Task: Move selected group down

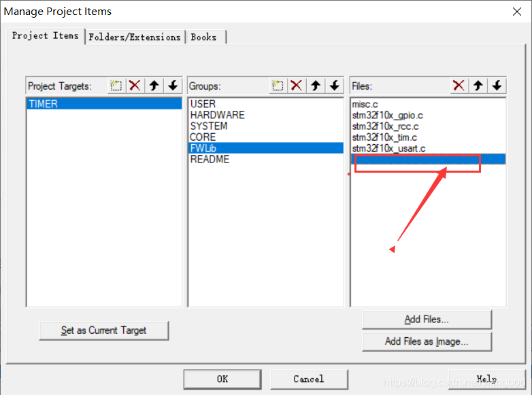Action: click(x=335, y=86)
